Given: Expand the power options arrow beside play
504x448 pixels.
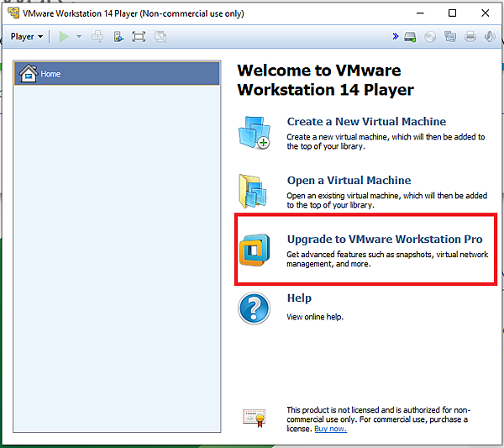Looking at the screenshot, I should (x=79, y=37).
